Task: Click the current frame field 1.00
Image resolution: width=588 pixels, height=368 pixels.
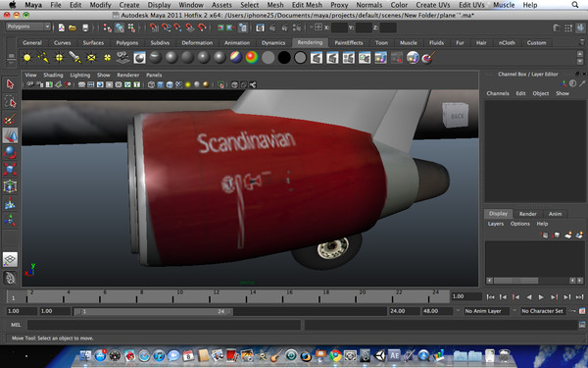Action: pyautogui.click(x=466, y=296)
